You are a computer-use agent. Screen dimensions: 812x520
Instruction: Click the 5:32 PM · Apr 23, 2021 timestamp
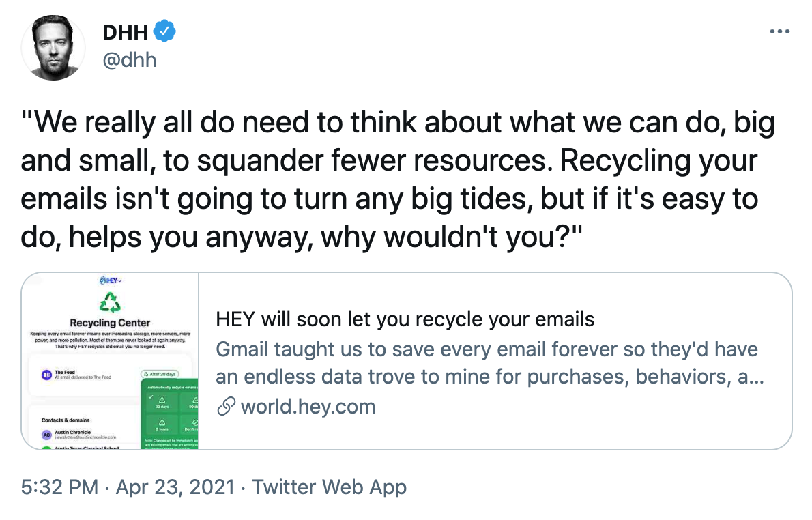point(128,487)
